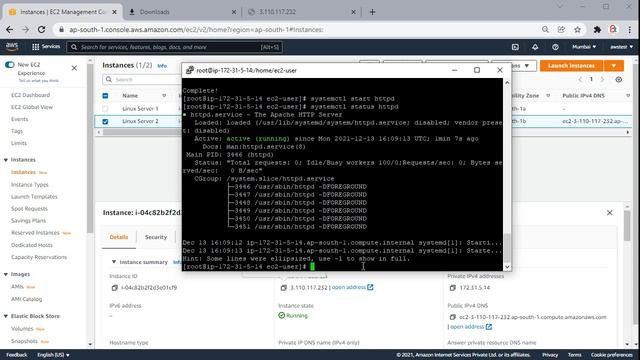
Task: Open the Launch instances dropdown arrow
Action: point(613,66)
